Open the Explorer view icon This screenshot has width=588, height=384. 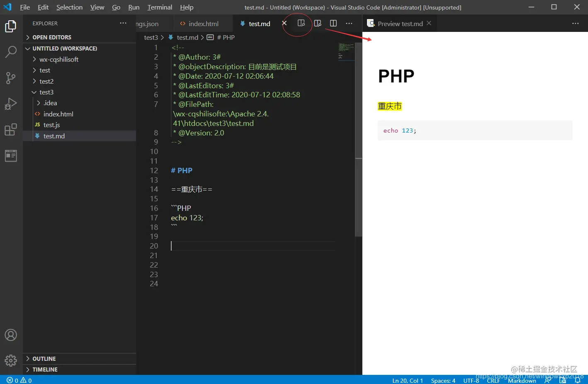(11, 26)
